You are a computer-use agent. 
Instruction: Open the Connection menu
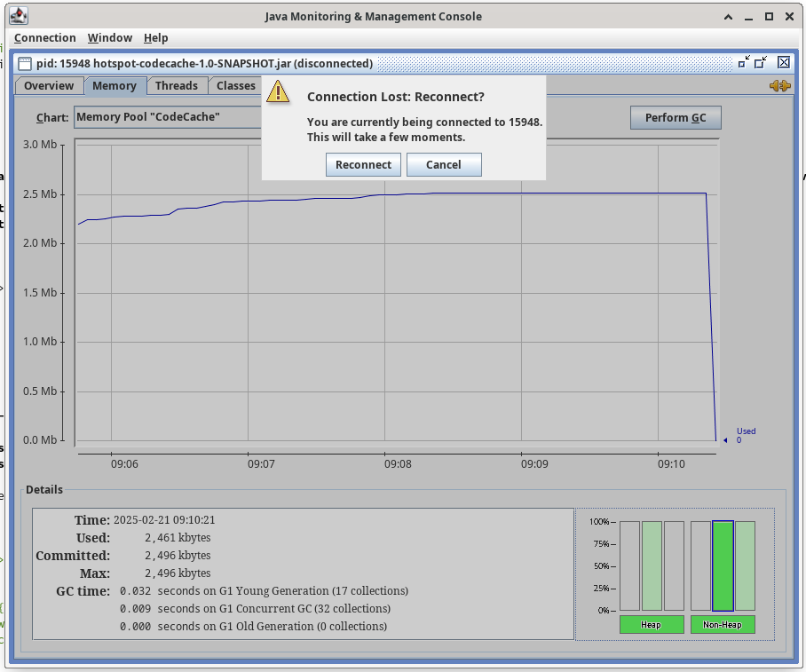tap(45, 37)
